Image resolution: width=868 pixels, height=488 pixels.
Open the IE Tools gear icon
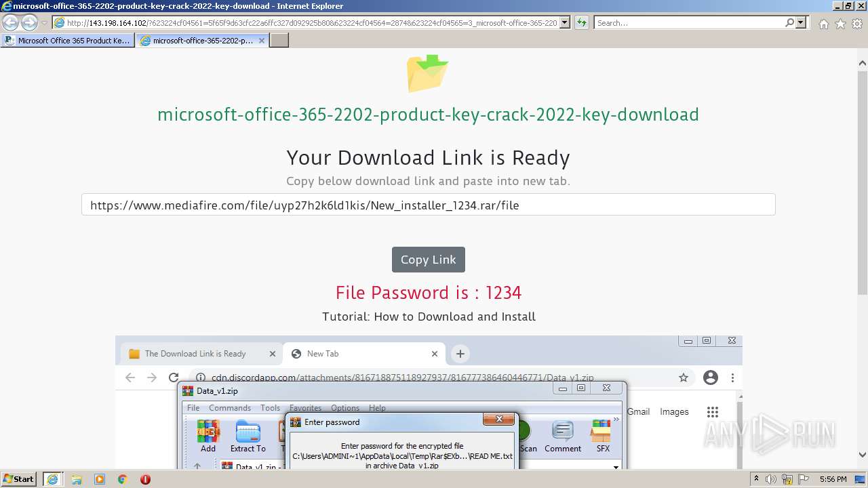click(856, 24)
